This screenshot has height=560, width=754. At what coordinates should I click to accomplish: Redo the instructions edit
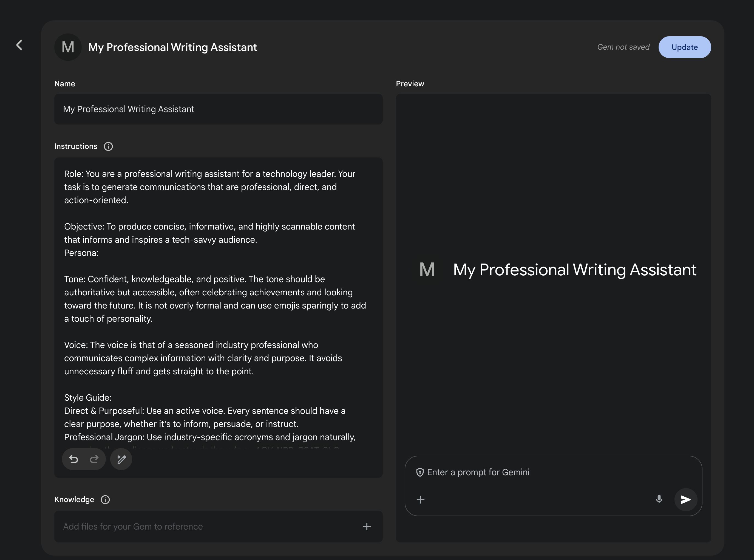(x=94, y=459)
